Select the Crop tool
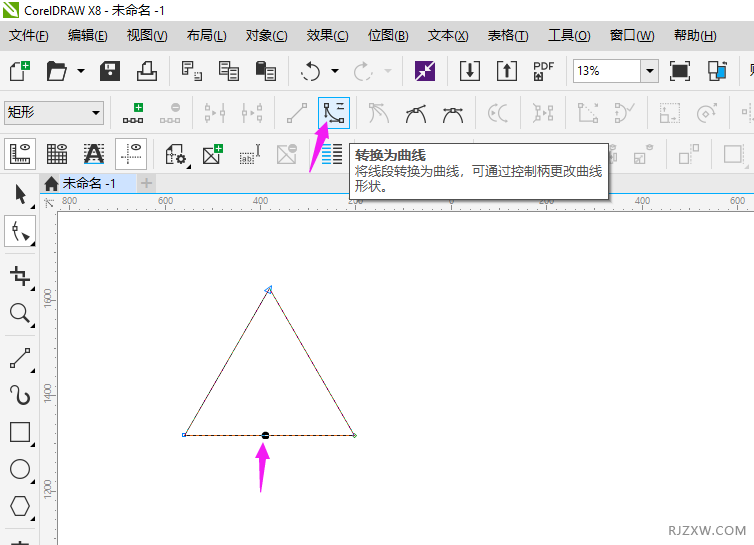 (20, 276)
